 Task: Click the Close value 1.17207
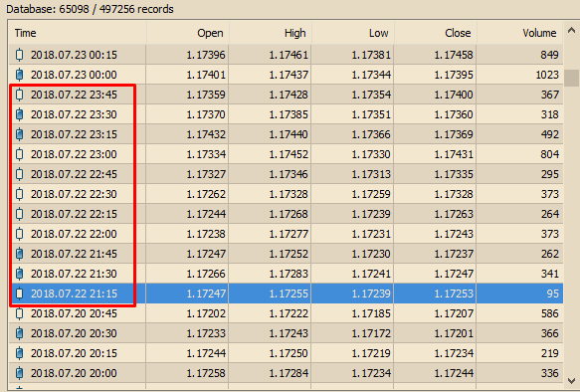(454, 313)
